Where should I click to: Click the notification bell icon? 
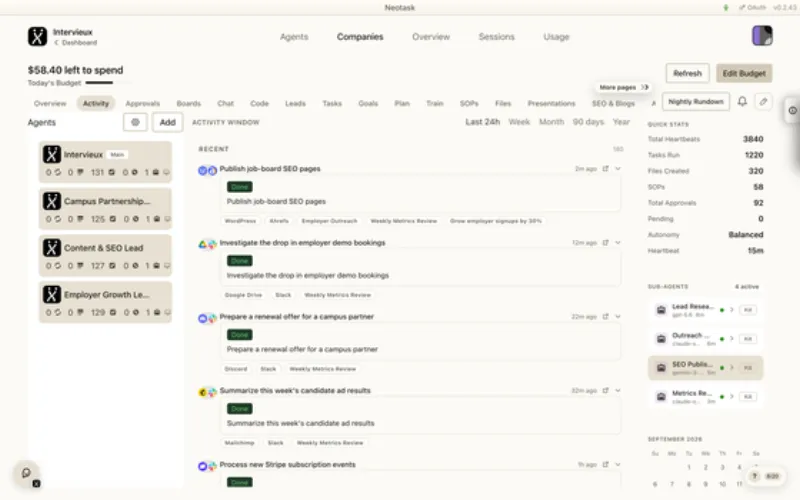pyautogui.click(x=742, y=102)
